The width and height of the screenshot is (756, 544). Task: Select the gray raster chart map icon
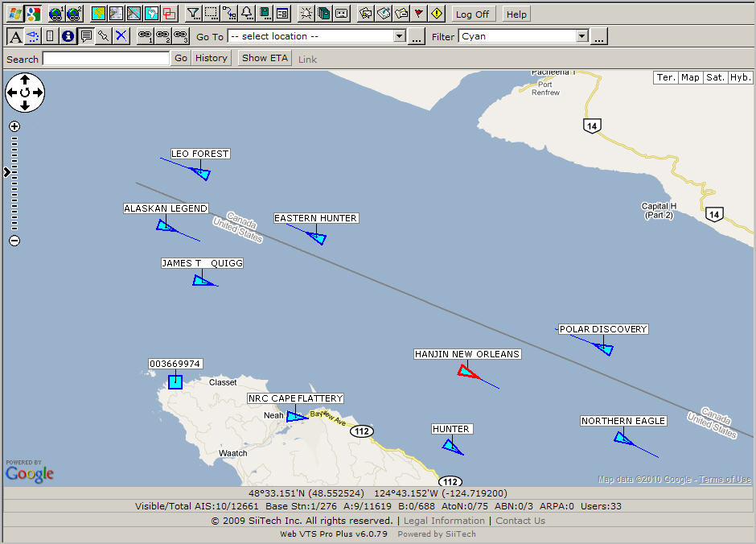[116, 14]
